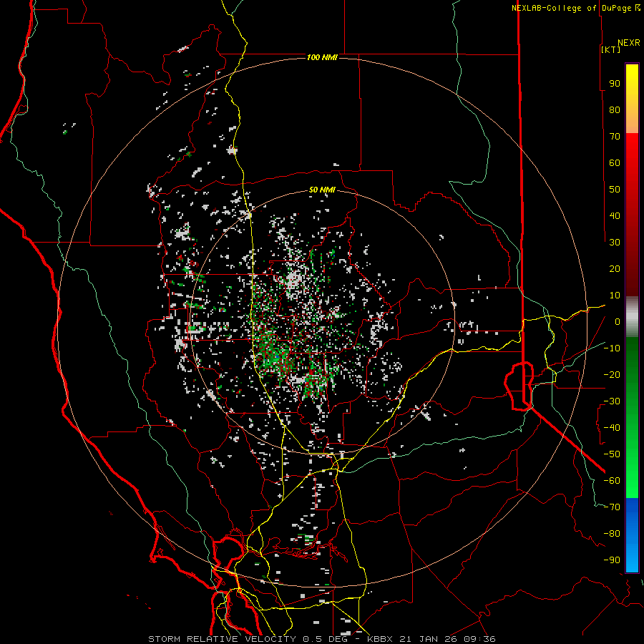The height and width of the screenshot is (644, 644).
Task: Select the 20 knot scale value
Action: pos(615,268)
